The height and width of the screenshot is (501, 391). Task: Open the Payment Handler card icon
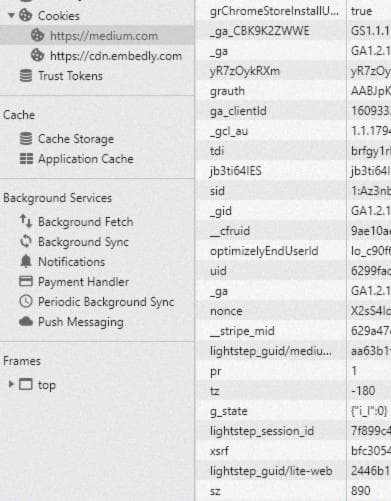[26, 281]
